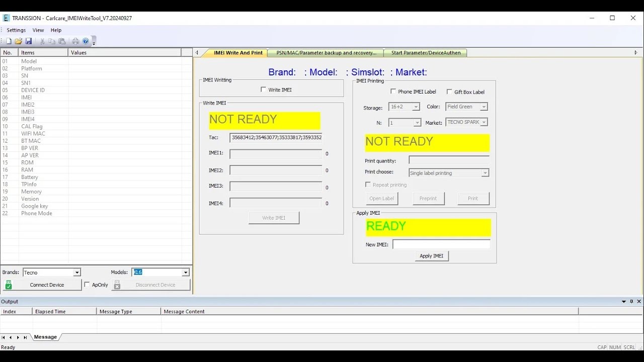Click the Paste clipboard toolbar icon

click(62, 41)
